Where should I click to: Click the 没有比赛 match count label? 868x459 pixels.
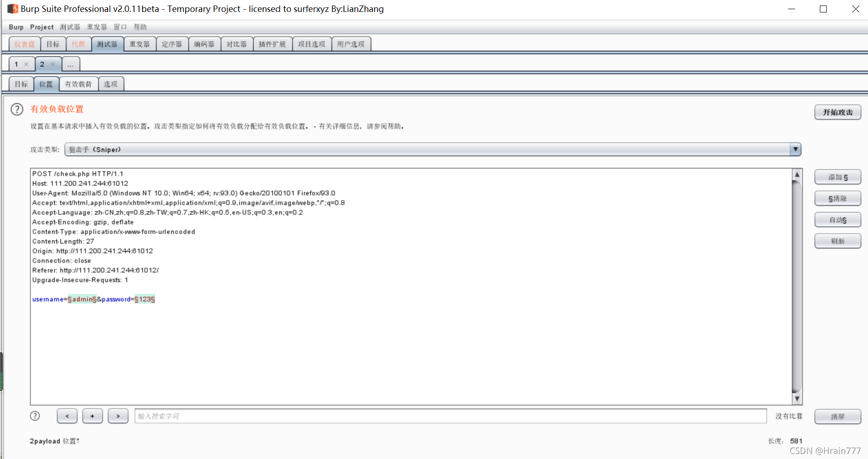coord(789,416)
